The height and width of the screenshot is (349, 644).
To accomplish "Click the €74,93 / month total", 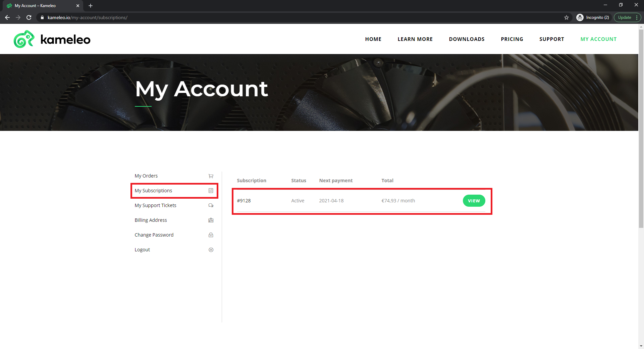I will click(x=398, y=201).
